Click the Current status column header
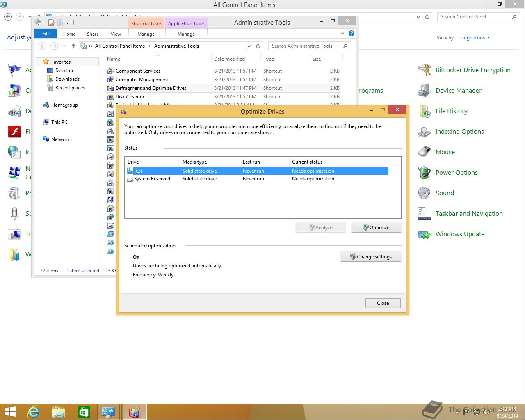Viewport: 525px width, 420px height. pyautogui.click(x=339, y=162)
